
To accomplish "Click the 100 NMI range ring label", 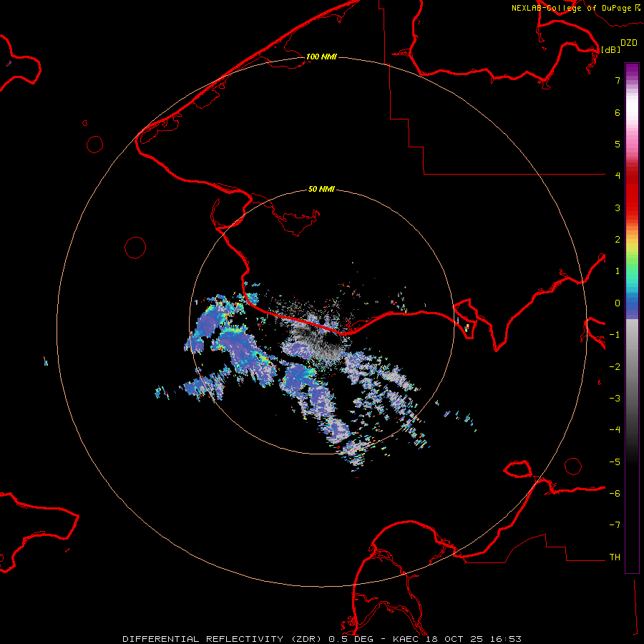I will [x=321, y=57].
